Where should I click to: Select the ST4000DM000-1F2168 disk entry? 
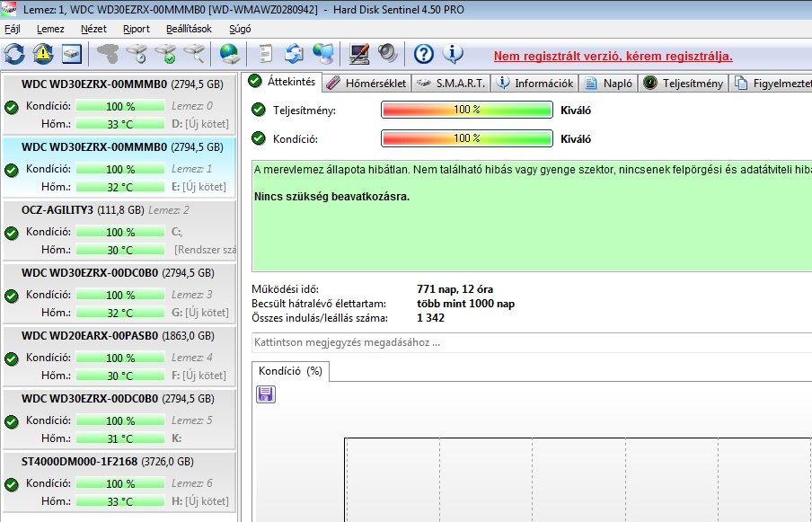click(x=119, y=482)
